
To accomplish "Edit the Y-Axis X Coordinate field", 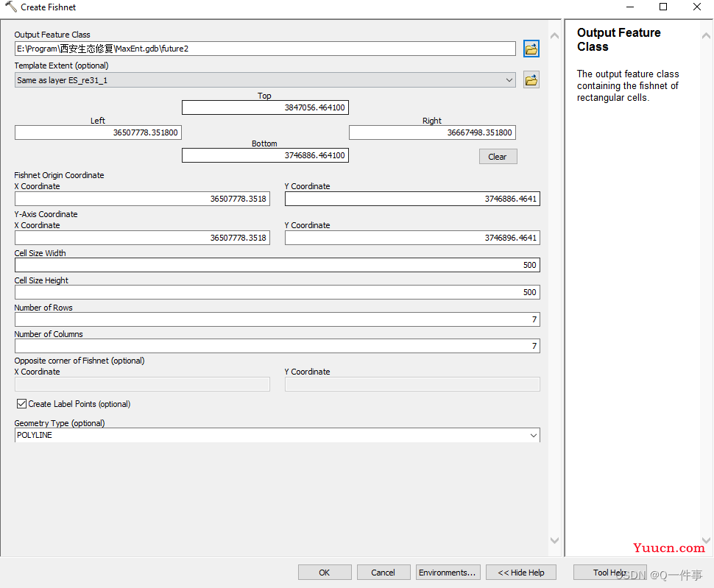I will [x=142, y=238].
